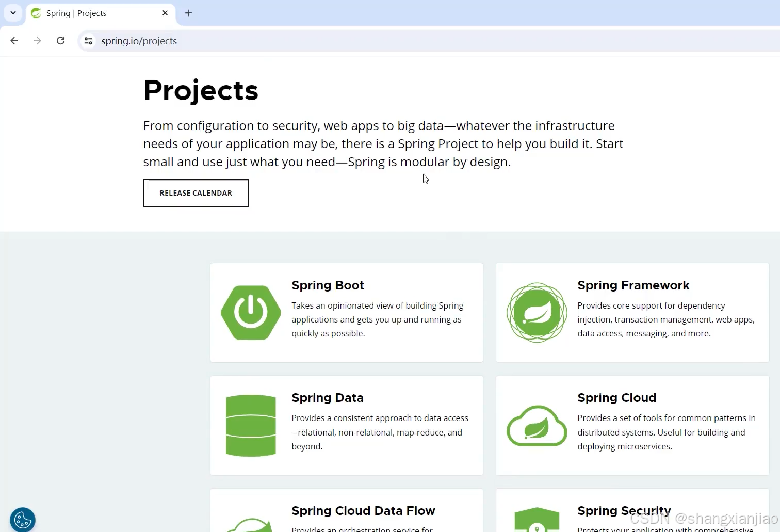
Task: View site information icon in address bar
Action: point(89,41)
